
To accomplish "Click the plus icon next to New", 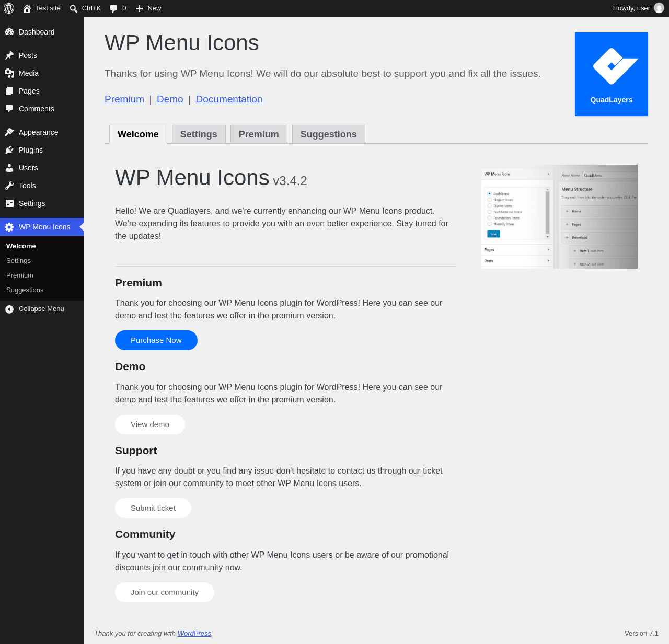I will [x=139, y=8].
